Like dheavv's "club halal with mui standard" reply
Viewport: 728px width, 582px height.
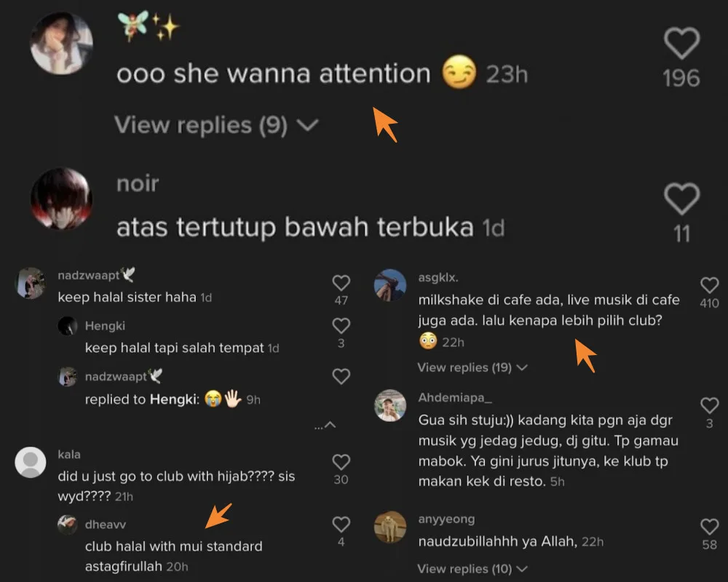click(341, 525)
